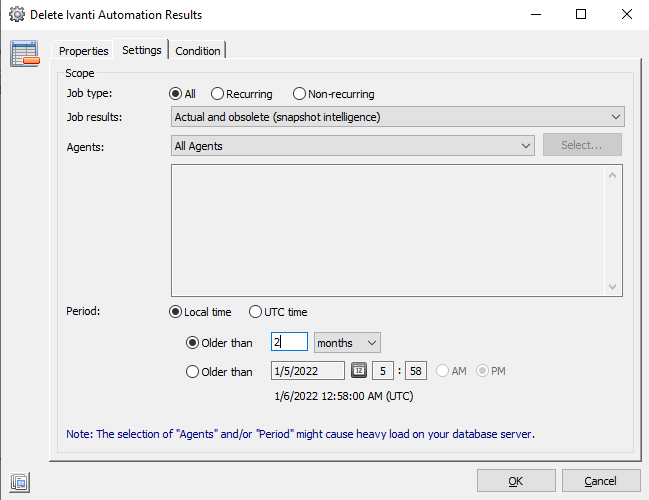Click the bottom-left windows stack icon
649x500 pixels.
point(19,482)
